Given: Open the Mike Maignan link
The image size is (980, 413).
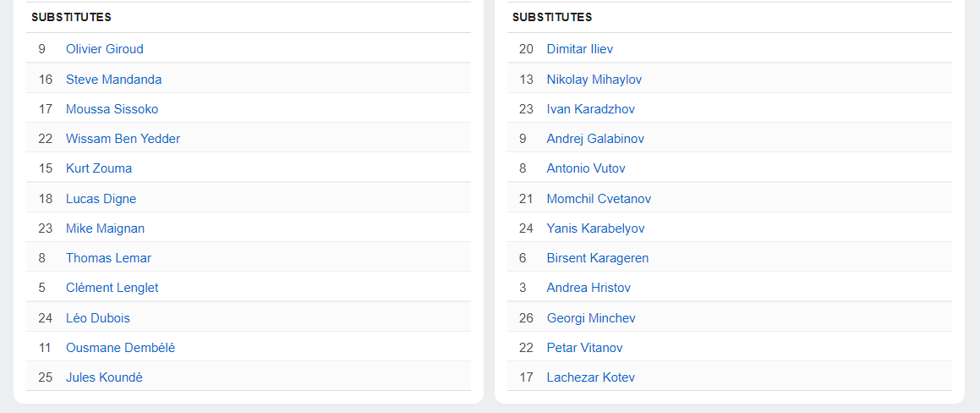Looking at the screenshot, I should click(105, 229).
